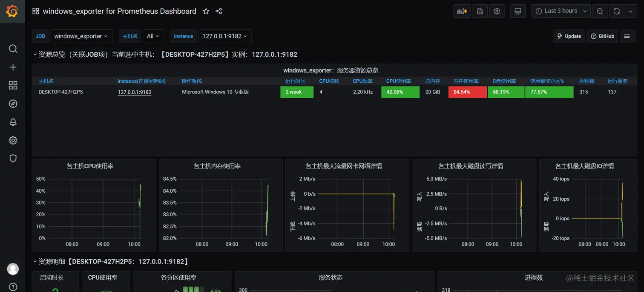Refresh the dashboard now
This screenshot has height=292, width=644.
(617, 12)
